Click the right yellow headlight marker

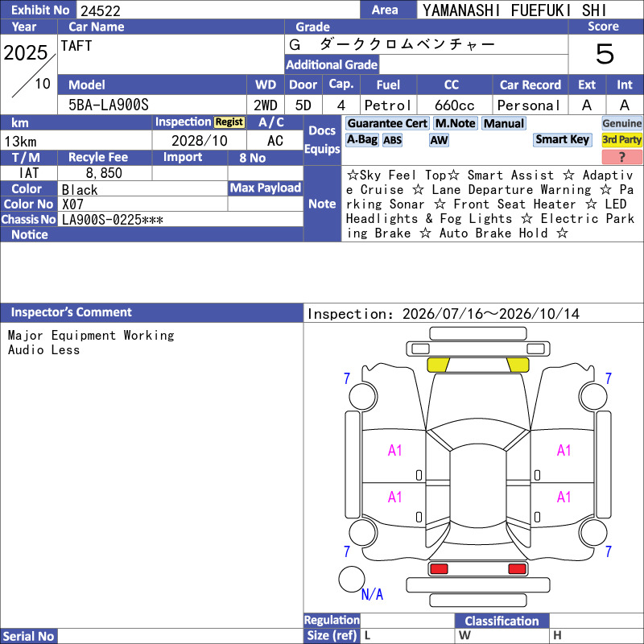(518, 365)
